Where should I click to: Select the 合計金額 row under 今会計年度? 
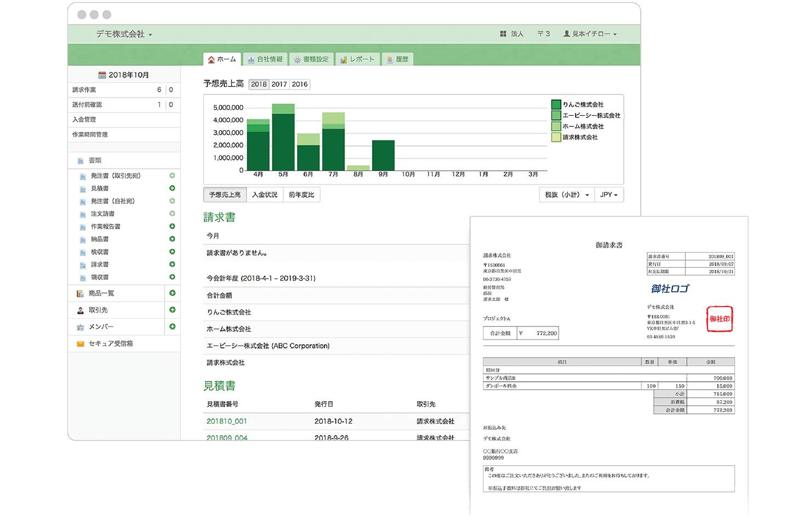click(337, 295)
